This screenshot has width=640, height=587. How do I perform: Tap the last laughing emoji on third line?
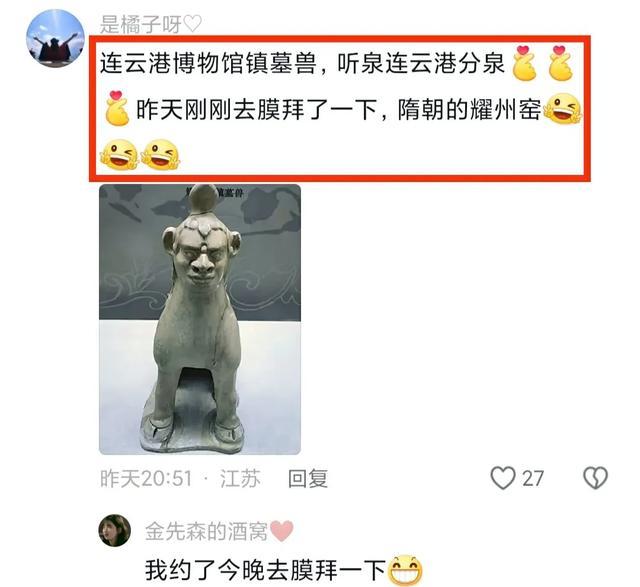(160, 155)
